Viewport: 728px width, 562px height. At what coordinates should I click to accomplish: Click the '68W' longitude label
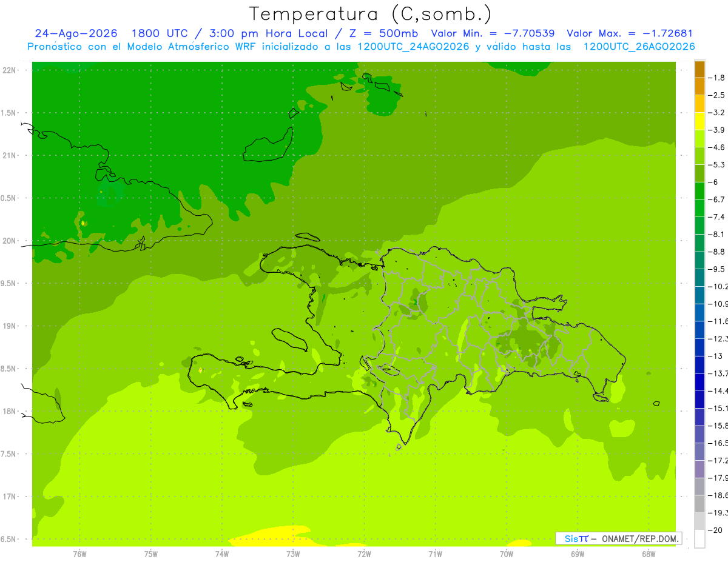[649, 554]
